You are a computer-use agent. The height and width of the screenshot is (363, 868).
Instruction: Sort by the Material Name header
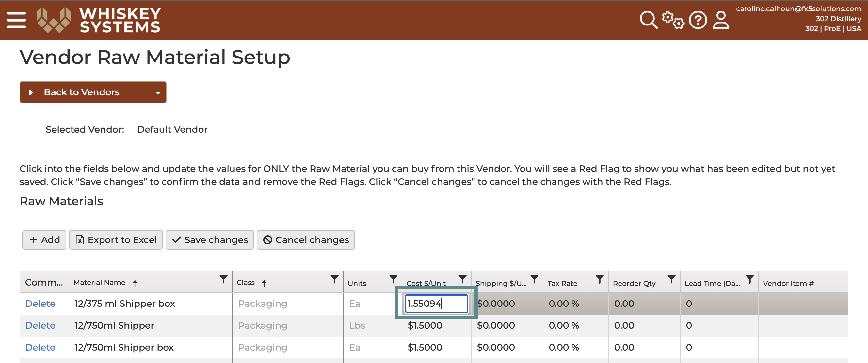(x=99, y=283)
